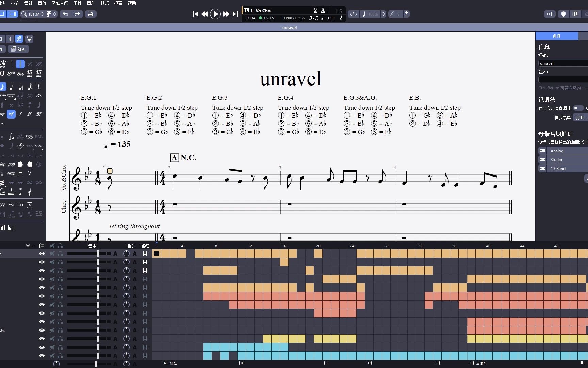
Task: Select the 15mb octave marking
Action: [39, 73]
